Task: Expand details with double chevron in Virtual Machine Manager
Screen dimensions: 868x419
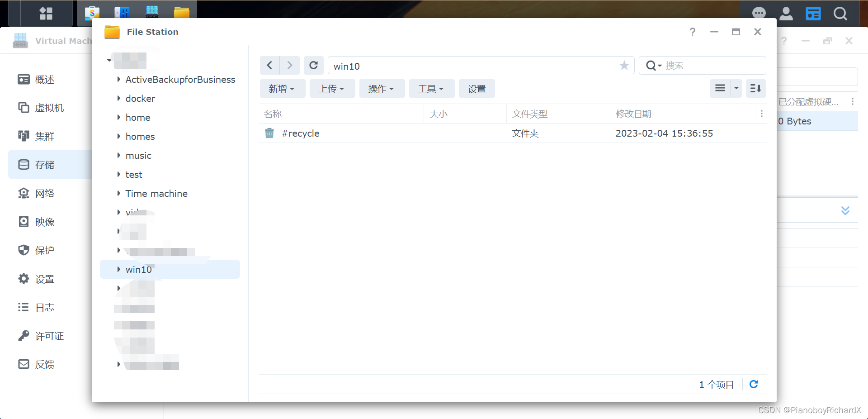Action: click(845, 210)
